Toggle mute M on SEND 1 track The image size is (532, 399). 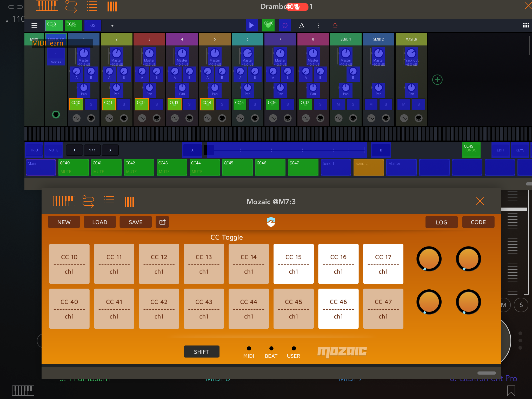pos(338,104)
